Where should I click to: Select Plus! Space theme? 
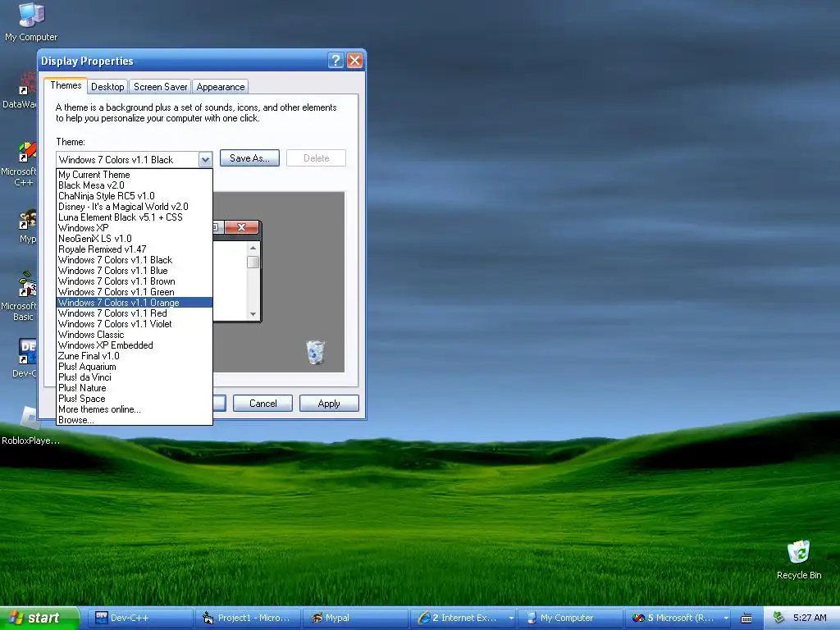(x=135, y=399)
